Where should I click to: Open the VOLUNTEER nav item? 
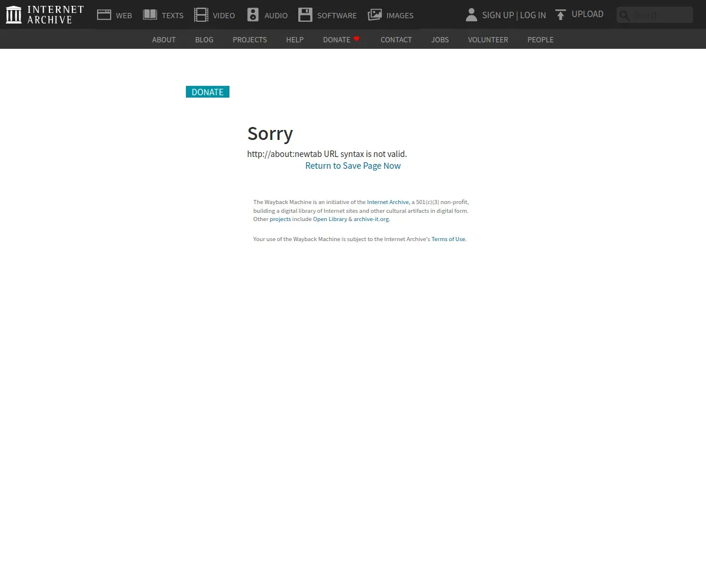[x=488, y=39]
